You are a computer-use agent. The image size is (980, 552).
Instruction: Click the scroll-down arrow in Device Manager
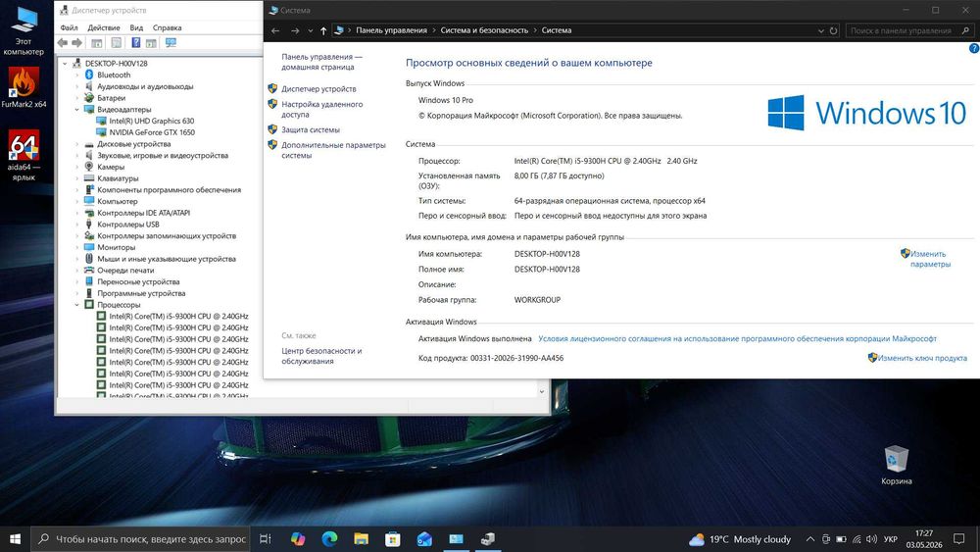(542, 391)
